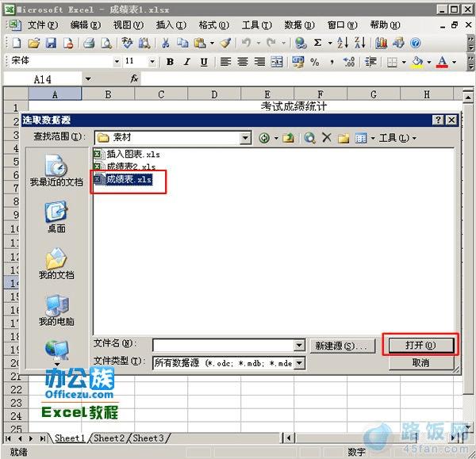Click the Back arrow icon in dialog
The width and height of the screenshot is (476, 459).
264,138
